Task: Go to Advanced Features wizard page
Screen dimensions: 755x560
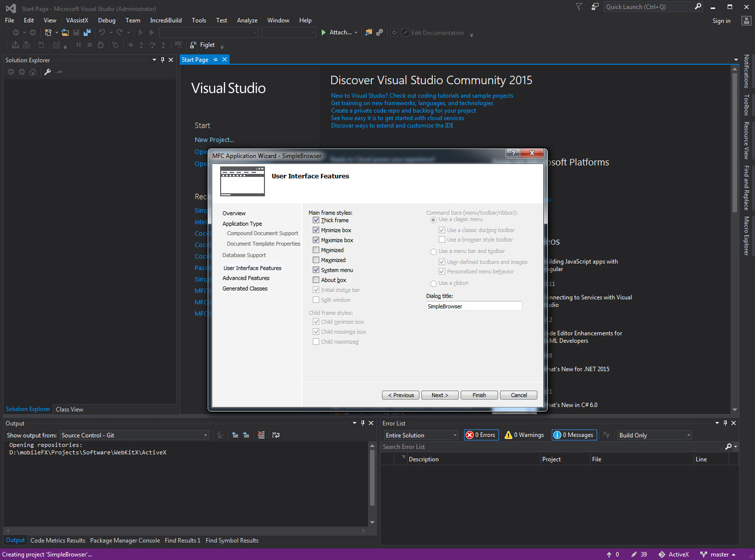Action: tap(246, 278)
